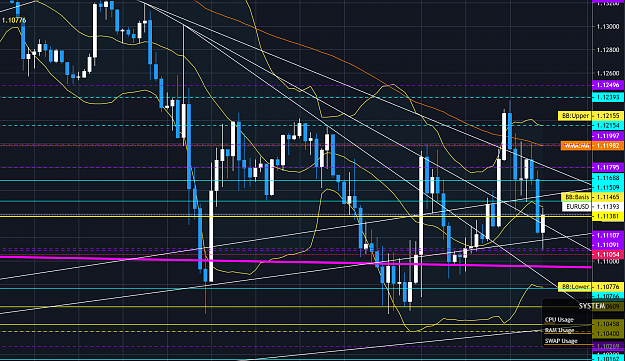The width and height of the screenshot is (625, 361).
Task: Select the red 1.11054 price label
Action: point(608,254)
